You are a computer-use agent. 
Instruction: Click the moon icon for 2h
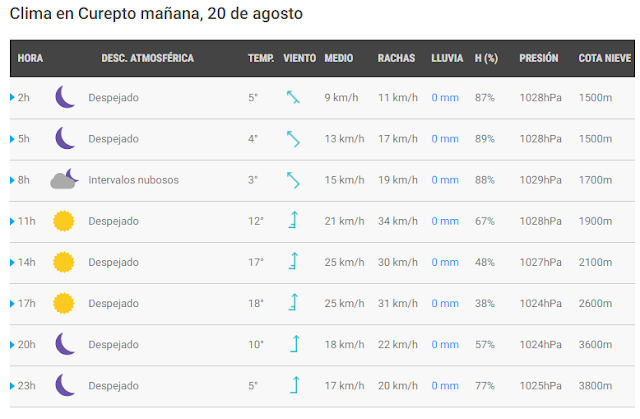tap(65, 97)
